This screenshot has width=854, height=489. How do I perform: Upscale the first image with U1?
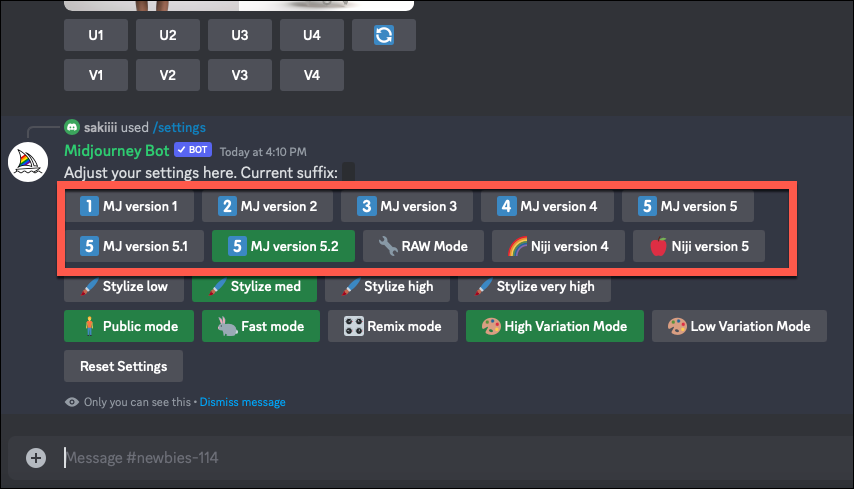click(x=96, y=35)
